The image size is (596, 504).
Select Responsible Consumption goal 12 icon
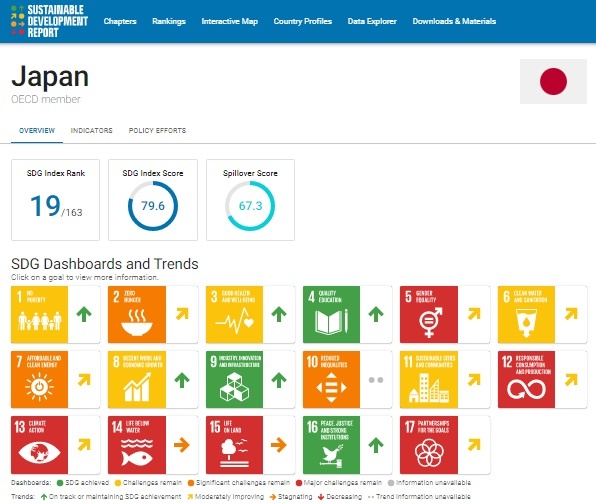tap(526, 379)
